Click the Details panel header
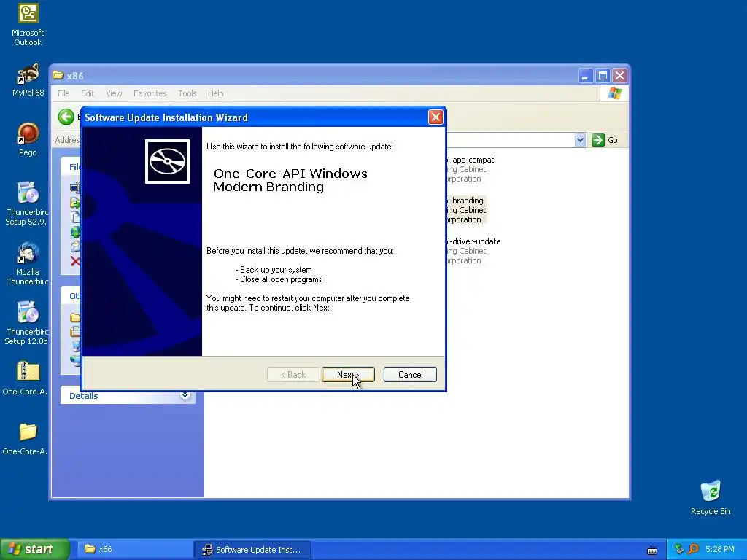 click(128, 395)
